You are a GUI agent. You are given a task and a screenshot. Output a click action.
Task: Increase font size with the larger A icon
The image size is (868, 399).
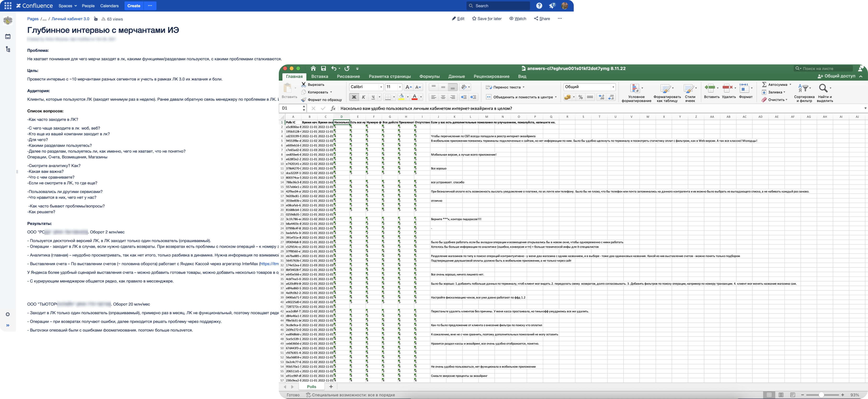pyautogui.click(x=408, y=87)
